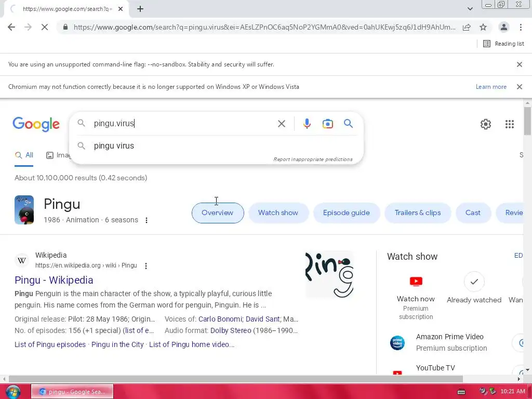
Task: Click the Learn more link
Action: click(x=490, y=87)
